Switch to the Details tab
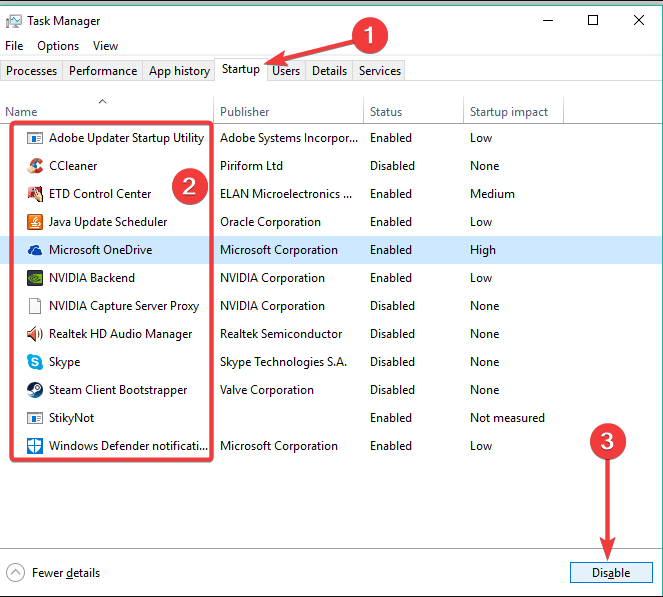Screen dimensions: 663x597 pyautogui.click(x=329, y=71)
